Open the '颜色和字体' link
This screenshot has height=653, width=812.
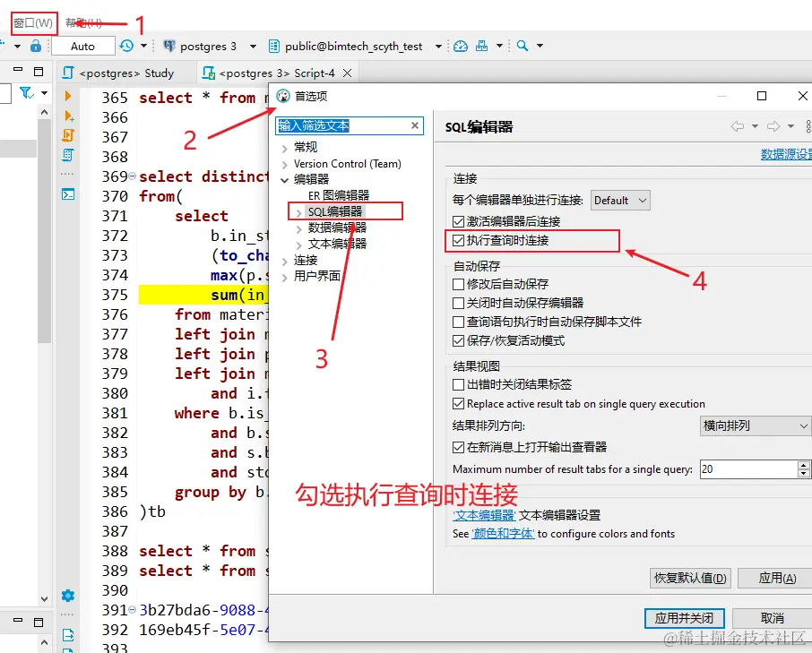(x=503, y=534)
